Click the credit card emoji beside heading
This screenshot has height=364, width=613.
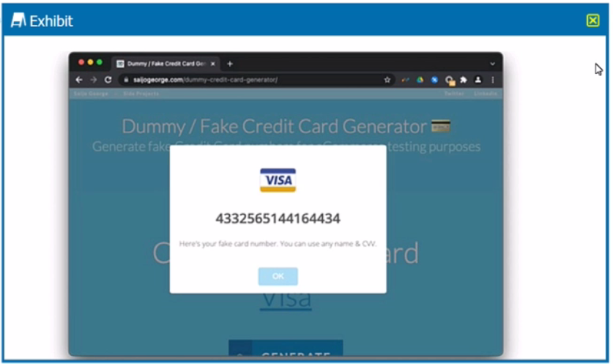(441, 126)
